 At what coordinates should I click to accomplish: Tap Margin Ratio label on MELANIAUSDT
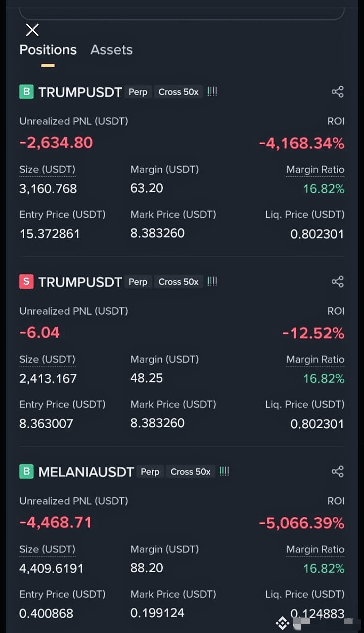(x=315, y=549)
